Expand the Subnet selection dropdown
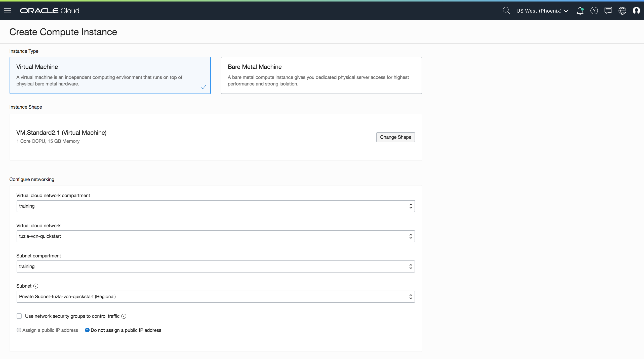The height and width of the screenshot is (359, 644). pyautogui.click(x=216, y=297)
